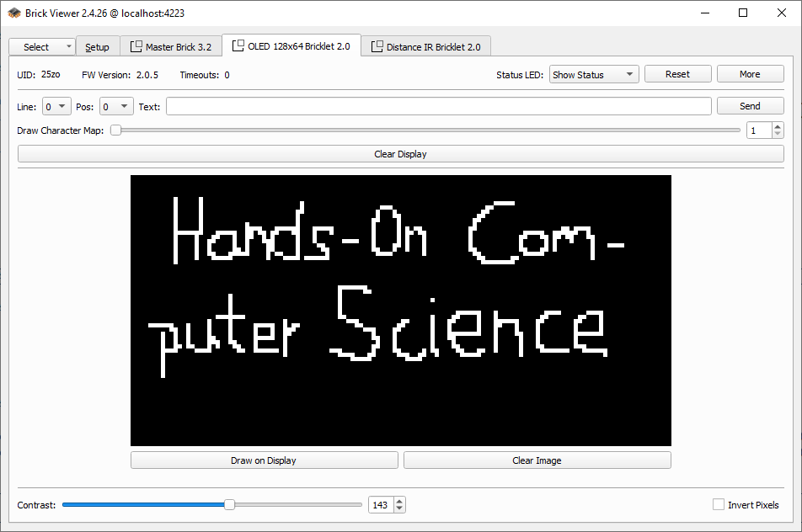The image size is (802, 532).
Task: Click the Brick Viewer app icon in title bar
Action: point(14,13)
